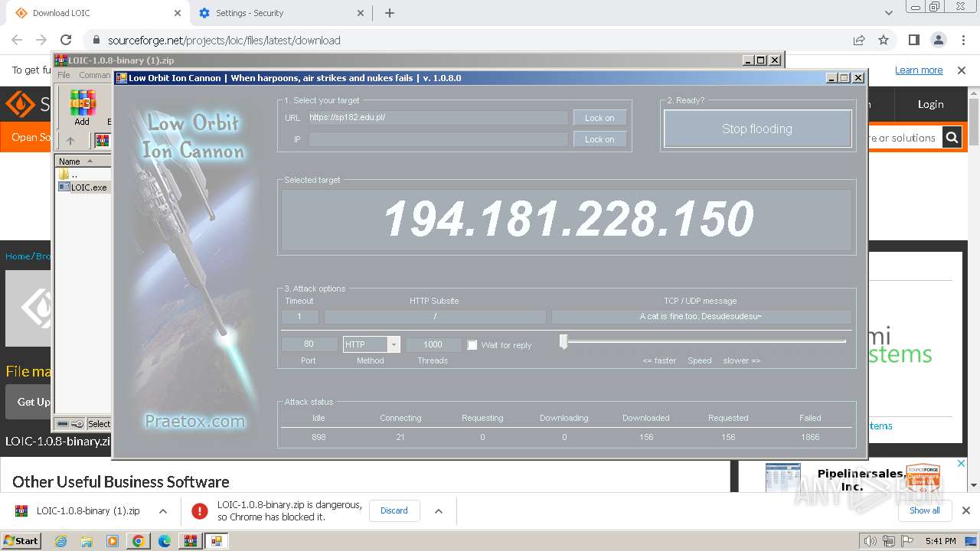Bookmark this page with the star
Screen dimensions: 980x551
click(884, 40)
